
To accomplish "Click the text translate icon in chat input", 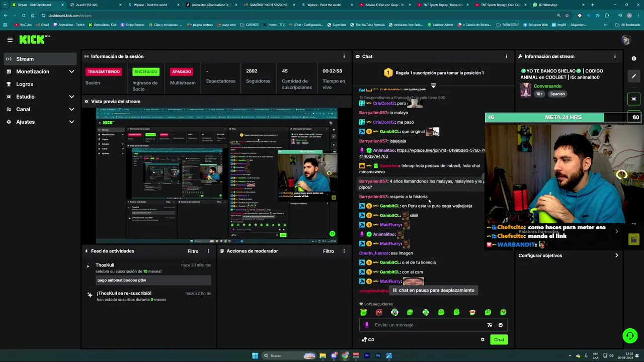I will tap(490, 325).
